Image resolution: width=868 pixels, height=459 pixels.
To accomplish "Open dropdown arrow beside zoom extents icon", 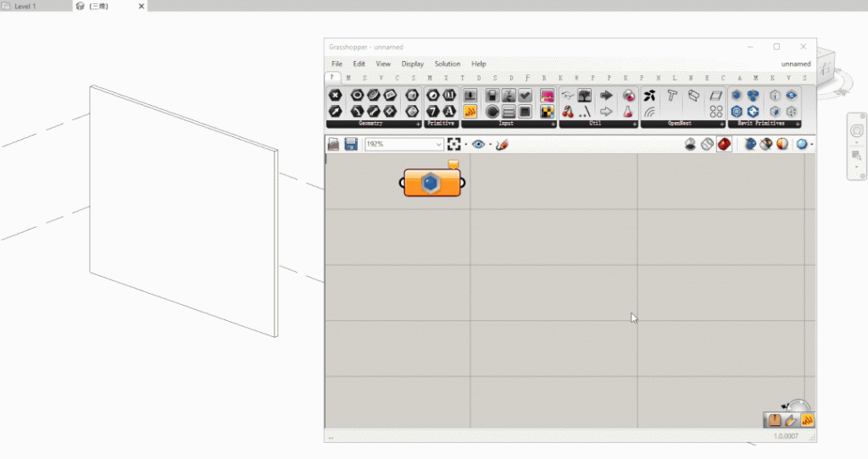I will click(465, 145).
